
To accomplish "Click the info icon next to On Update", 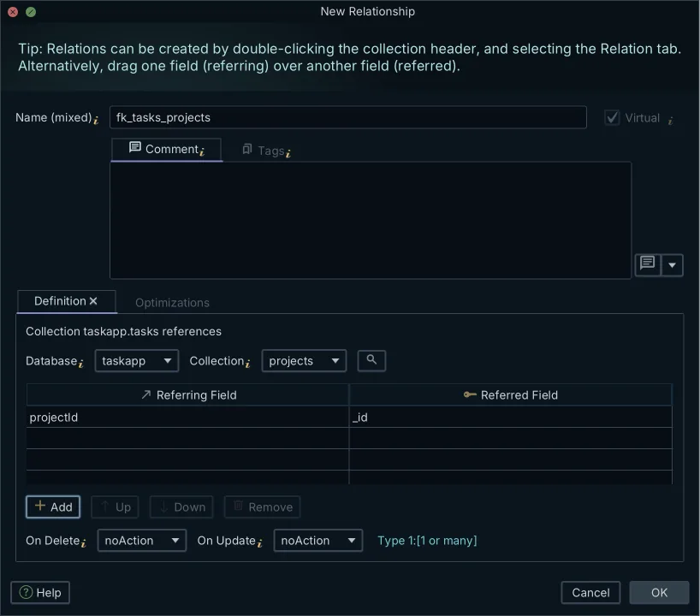I will (x=260, y=543).
